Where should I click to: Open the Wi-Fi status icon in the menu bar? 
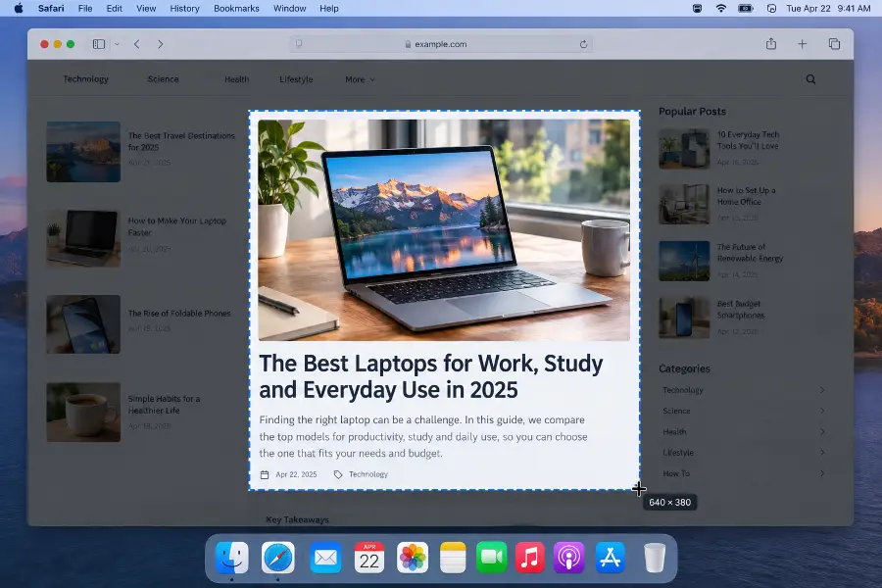[x=721, y=9]
